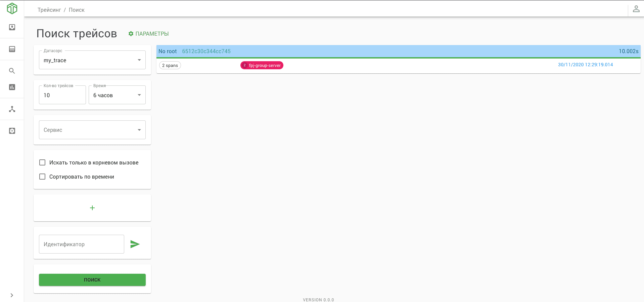
Task: Click the Идентификатор input field
Action: (x=81, y=244)
